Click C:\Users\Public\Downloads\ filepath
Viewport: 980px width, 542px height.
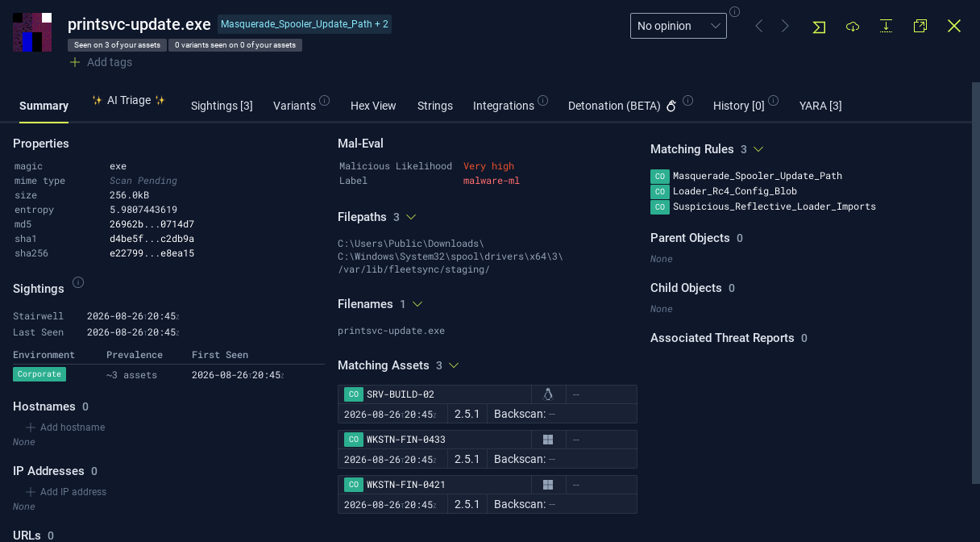(411, 244)
